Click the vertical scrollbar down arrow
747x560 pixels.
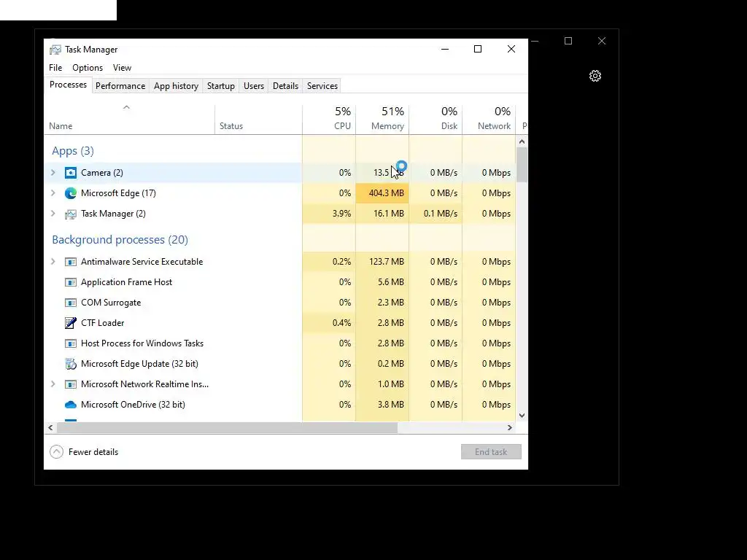click(x=522, y=416)
